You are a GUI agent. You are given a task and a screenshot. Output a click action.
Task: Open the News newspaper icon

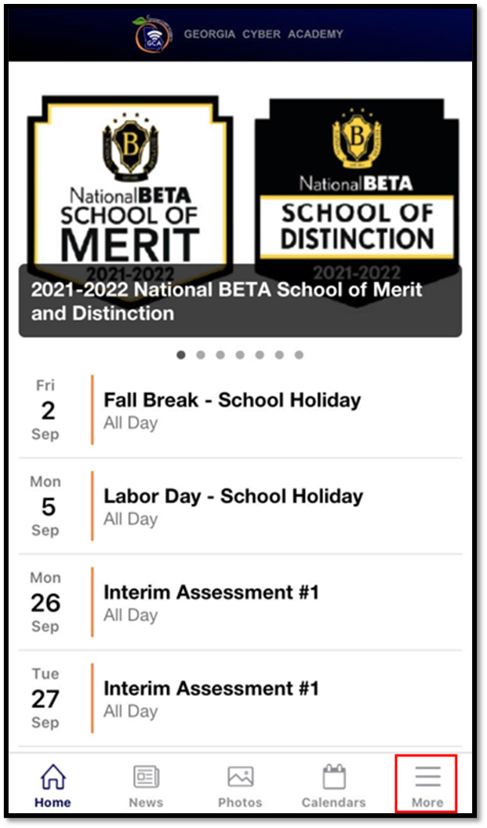[x=146, y=777]
